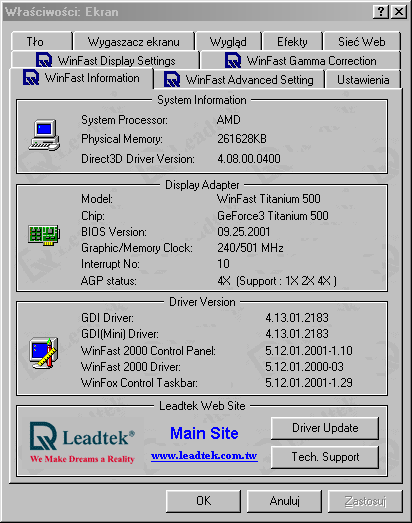Click WinFox Taskbar version 5.12.01.2001-1.29
The height and width of the screenshot is (523, 412).
[x=309, y=383]
